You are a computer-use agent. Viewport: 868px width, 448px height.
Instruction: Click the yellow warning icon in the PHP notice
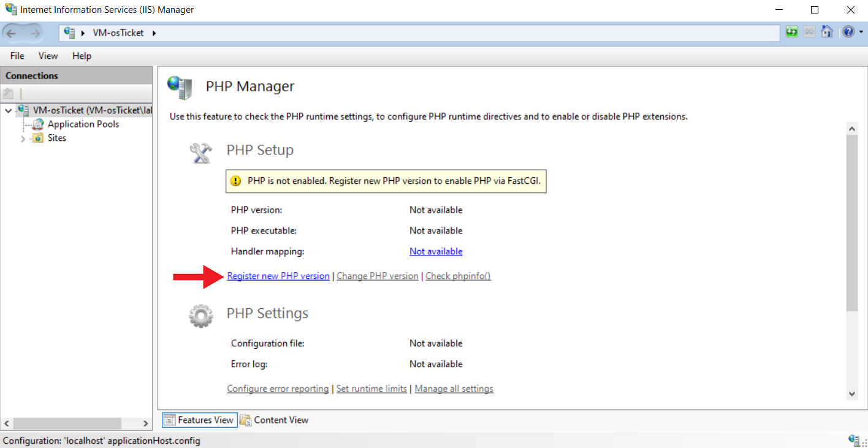click(236, 181)
